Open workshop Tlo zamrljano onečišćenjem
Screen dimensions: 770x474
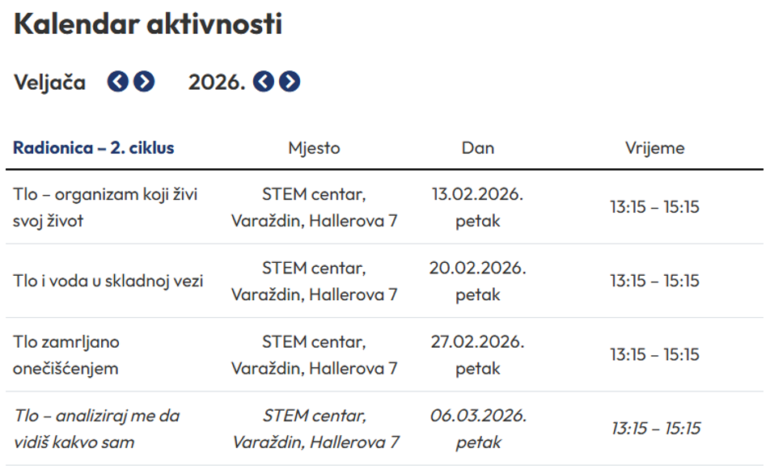(x=67, y=354)
